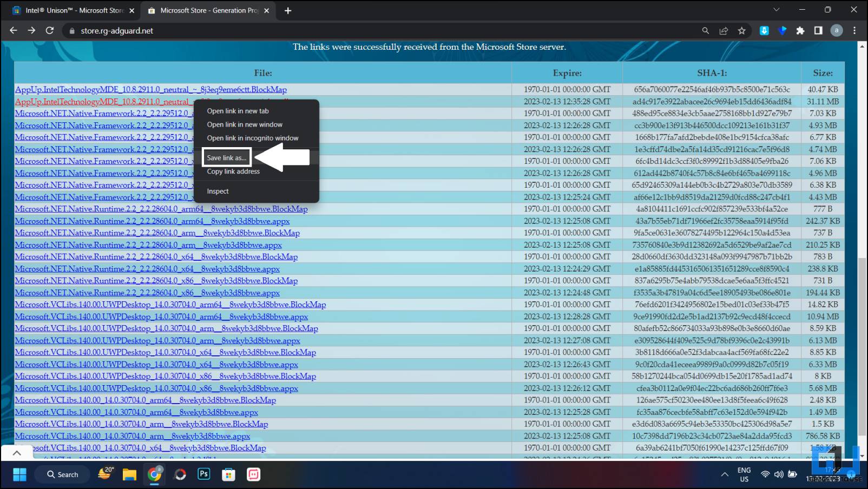Open Microsoft Store from the taskbar

click(x=228, y=474)
